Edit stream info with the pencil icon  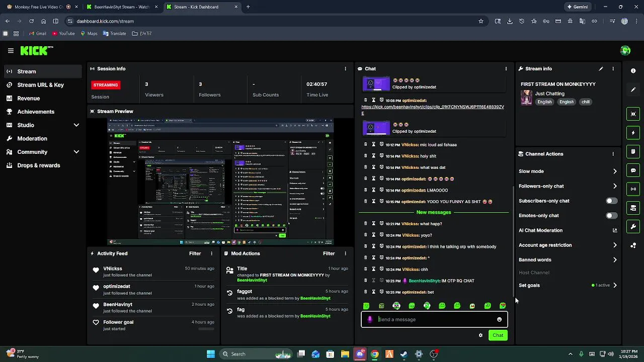click(x=601, y=69)
